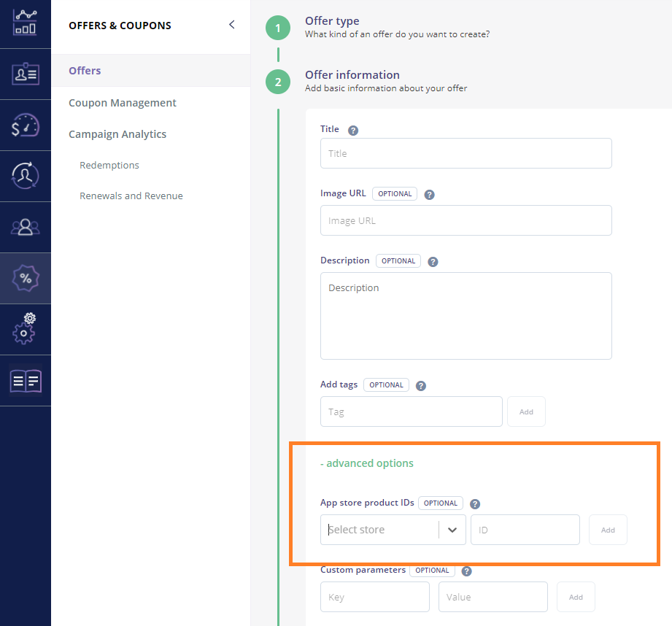The height and width of the screenshot is (626, 672).
Task: Click Add button next to Tag field
Action: coord(526,411)
